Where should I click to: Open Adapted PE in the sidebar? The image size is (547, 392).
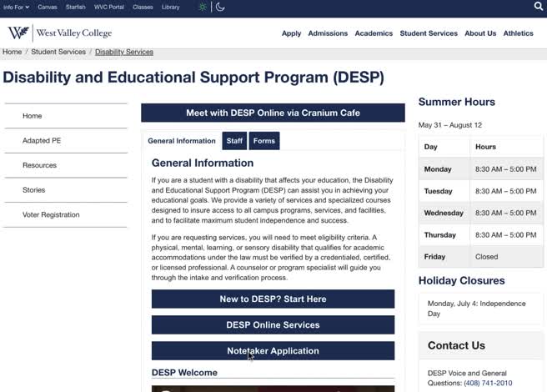tap(42, 140)
